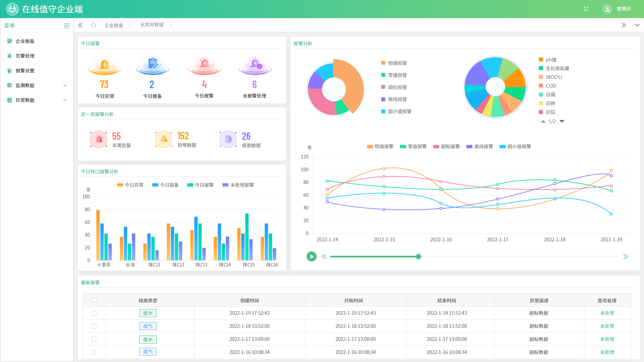Screen dimensions: 644x362
Task: Go to previous pie legend page
Action: 543,121
